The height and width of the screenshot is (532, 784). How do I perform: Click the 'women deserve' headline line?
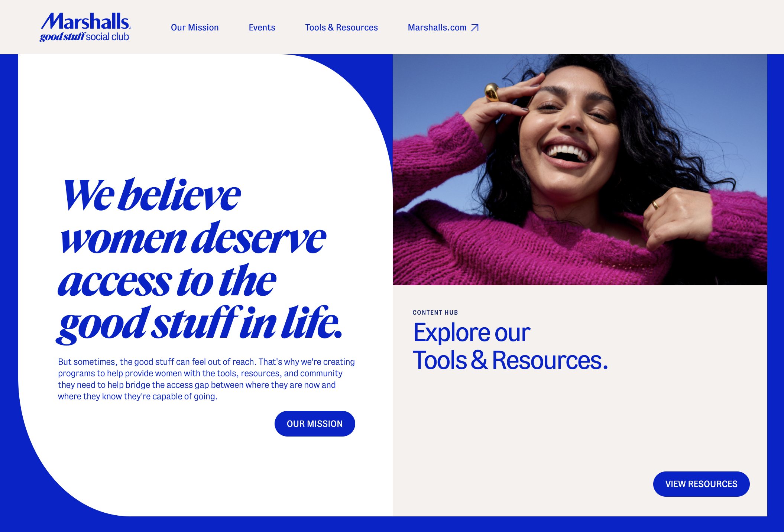click(x=193, y=238)
